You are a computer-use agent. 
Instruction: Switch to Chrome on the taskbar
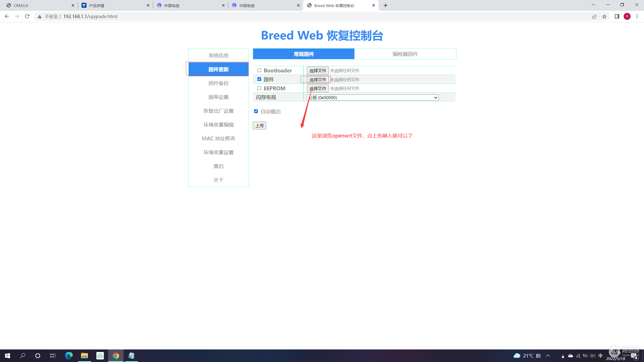[116, 356]
